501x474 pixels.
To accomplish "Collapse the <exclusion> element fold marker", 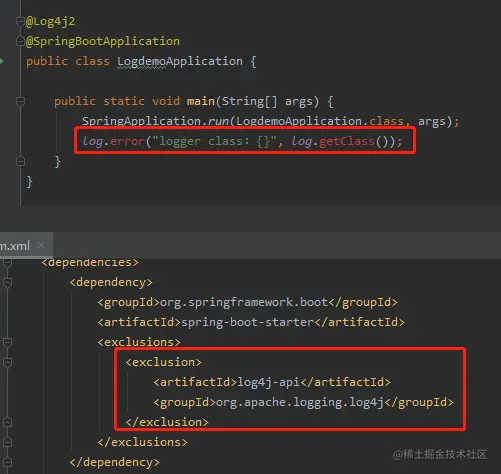I will tap(7, 362).
